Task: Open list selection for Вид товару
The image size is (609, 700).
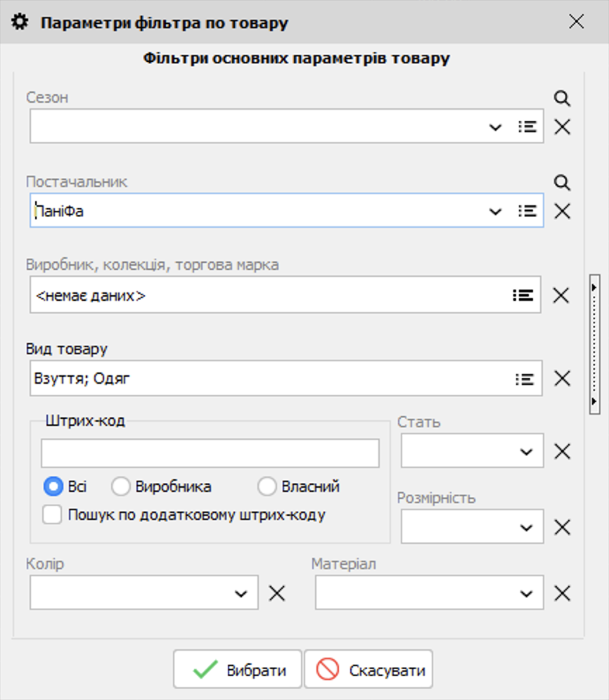Action: [x=524, y=378]
